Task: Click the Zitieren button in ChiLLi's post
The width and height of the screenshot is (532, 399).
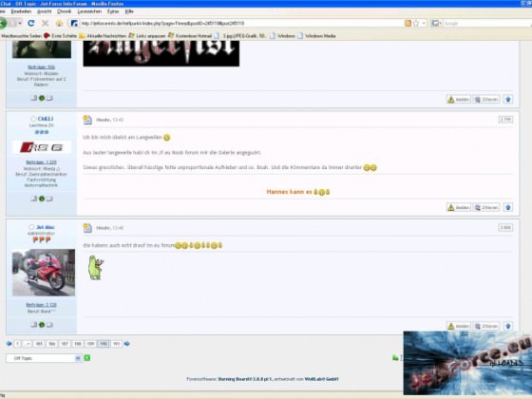Action: (x=486, y=207)
